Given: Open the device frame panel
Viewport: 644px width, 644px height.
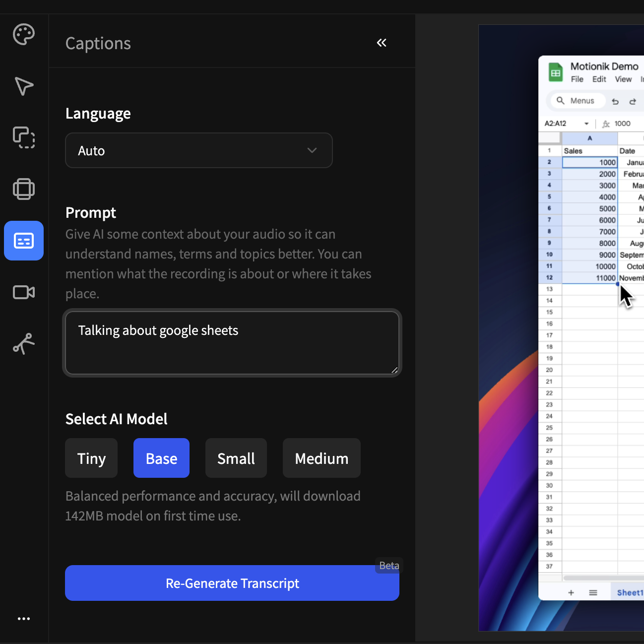Looking at the screenshot, I should [24, 189].
